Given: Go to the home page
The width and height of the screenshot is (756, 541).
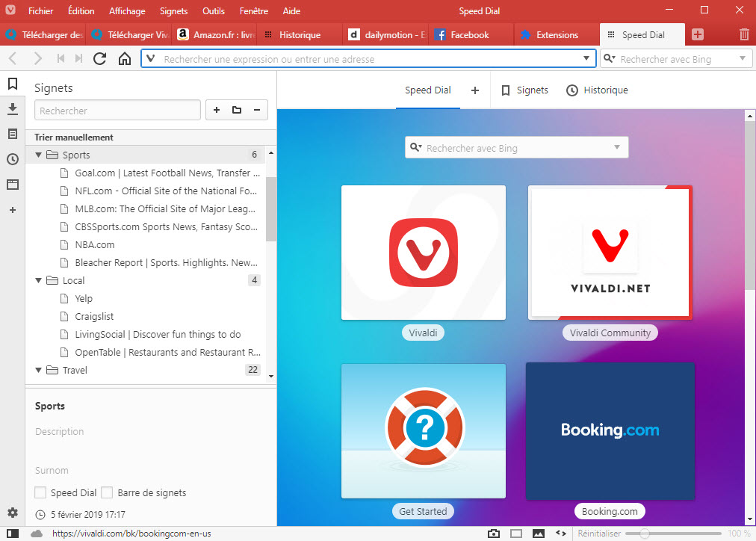Looking at the screenshot, I should pos(125,59).
